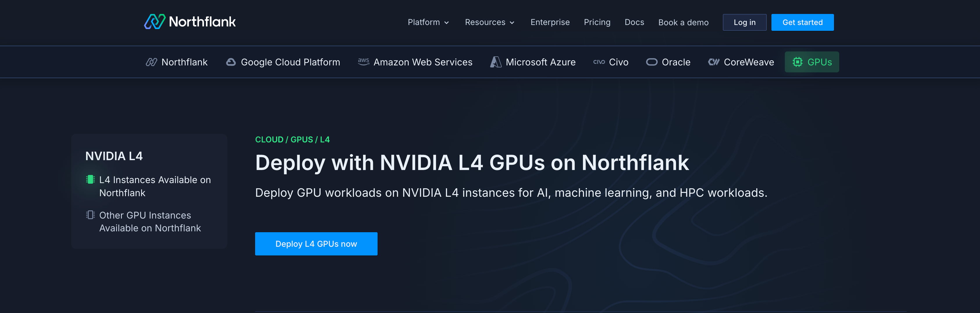980x313 pixels.
Task: Click Deploy L4 GPUs now button
Action: pyautogui.click(x=316, y=244)
